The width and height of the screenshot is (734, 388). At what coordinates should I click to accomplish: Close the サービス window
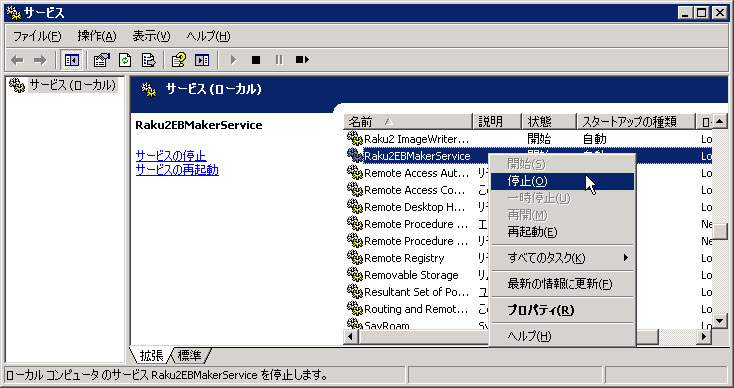(720, 13)
